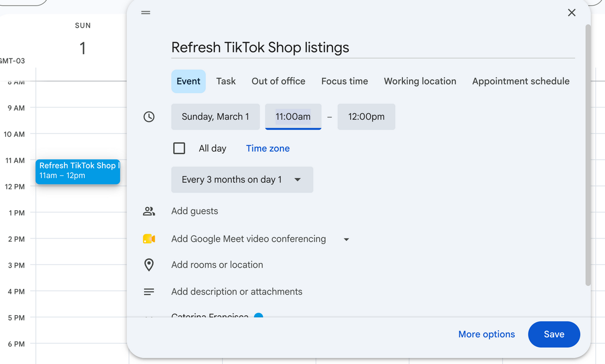This screenshot has width=605, height=364.
Task: Open the start time 11:00am field
Action: pos(293,116)
